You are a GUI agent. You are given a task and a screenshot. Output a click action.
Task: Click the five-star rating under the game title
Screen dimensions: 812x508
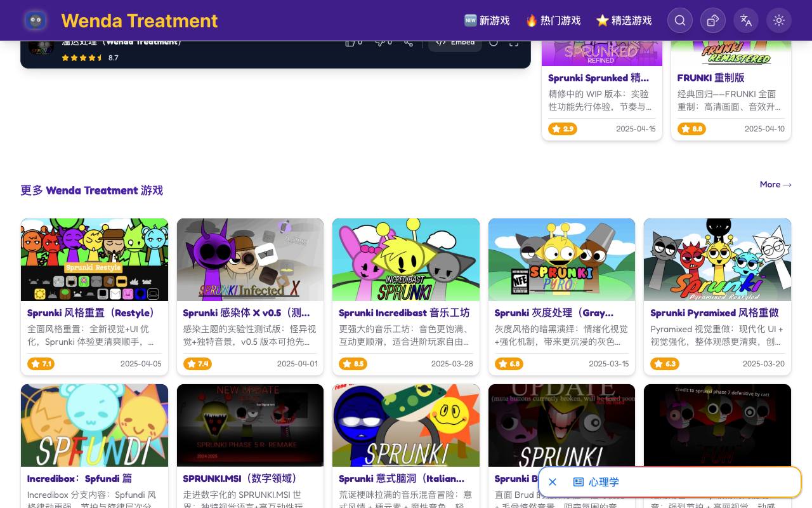click(82, 58)
